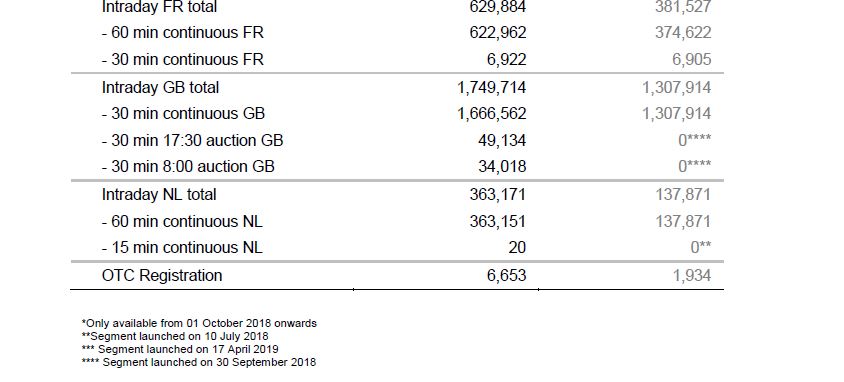This screenshot has height=382, width=844.
Task: Click the 622,962 value for 60 min FR
Action: point(497,33)
